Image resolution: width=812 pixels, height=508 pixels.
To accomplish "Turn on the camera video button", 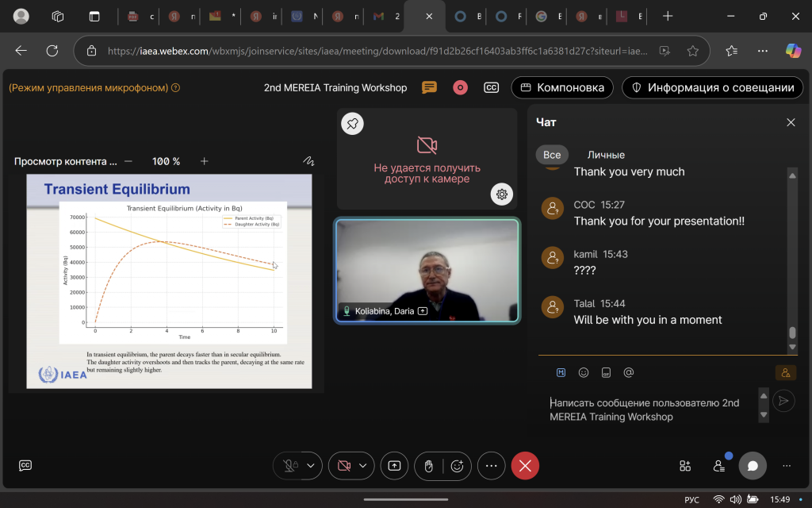I will click(x=343, y=466).
